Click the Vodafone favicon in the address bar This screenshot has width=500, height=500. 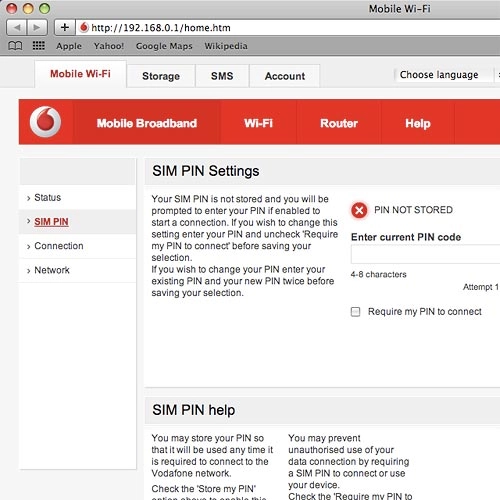(84, 27)
